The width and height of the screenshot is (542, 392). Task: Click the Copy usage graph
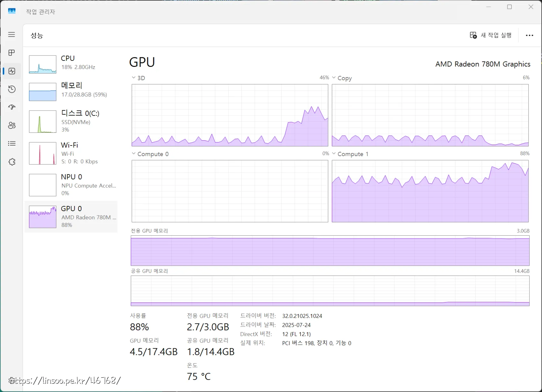pos(430,115)
